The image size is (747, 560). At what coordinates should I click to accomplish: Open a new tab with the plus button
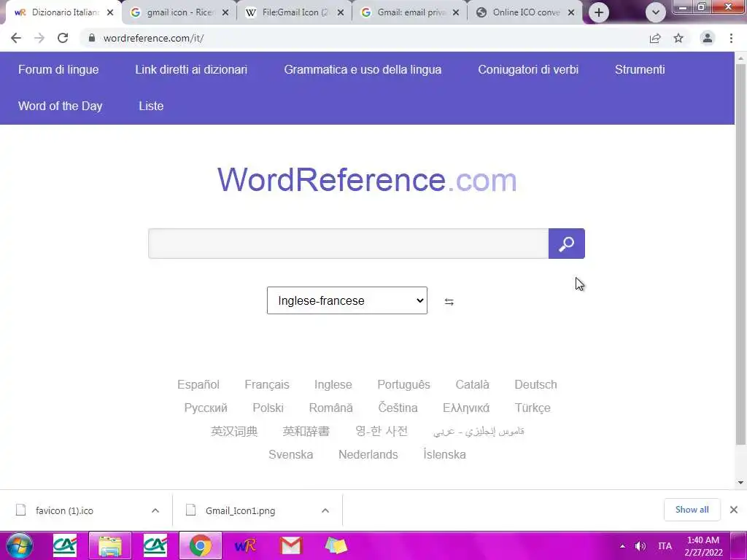(x=599, y=12)
